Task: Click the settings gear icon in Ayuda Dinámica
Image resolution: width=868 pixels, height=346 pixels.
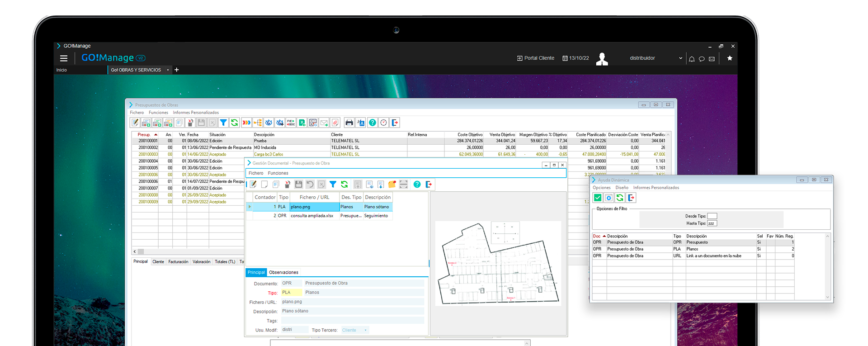Action: [609, 198]
